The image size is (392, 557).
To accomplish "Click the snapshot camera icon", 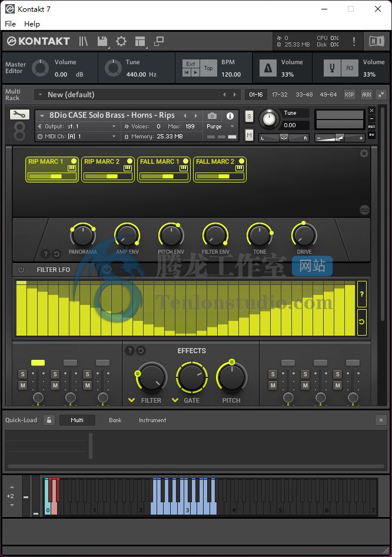I will 212,116.
